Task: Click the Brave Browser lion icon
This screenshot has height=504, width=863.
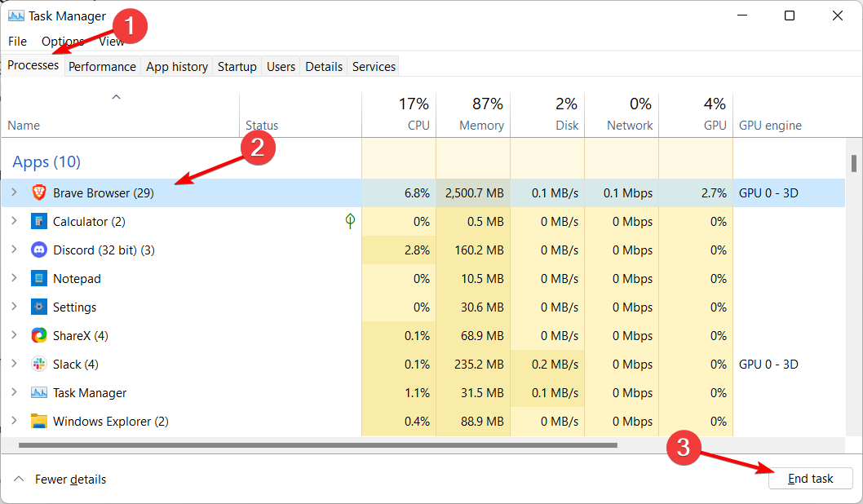Action: (x=38, y=192)
